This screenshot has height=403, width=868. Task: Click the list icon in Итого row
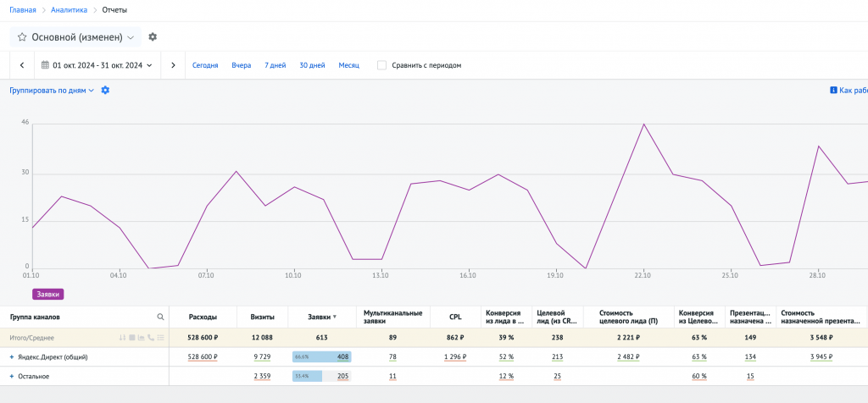coord(160,338)
